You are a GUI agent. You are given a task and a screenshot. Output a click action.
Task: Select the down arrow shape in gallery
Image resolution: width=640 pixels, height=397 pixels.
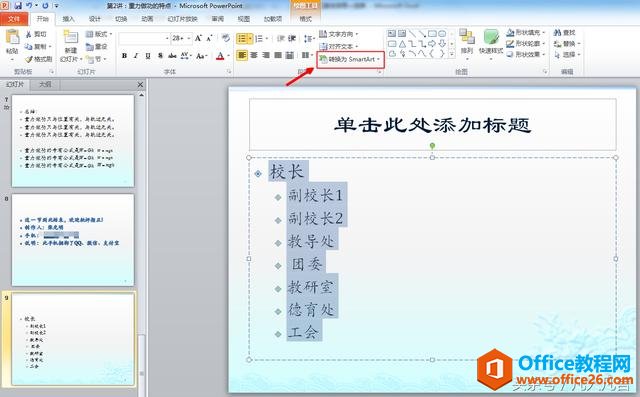coord(442,44)
